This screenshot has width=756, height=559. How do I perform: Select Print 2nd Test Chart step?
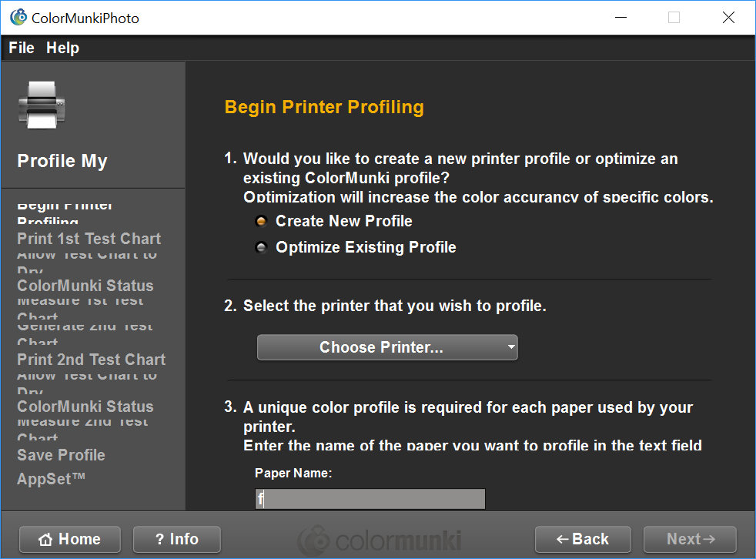(x=91, y=360)
